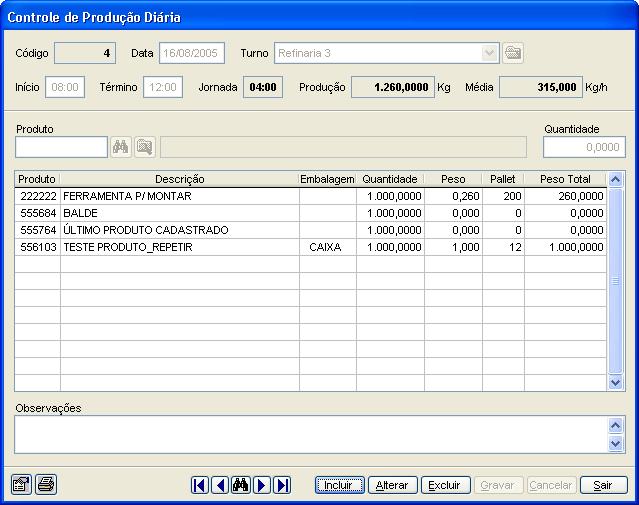
Task: Click the Peso Total column header
Action: (565, 179)
